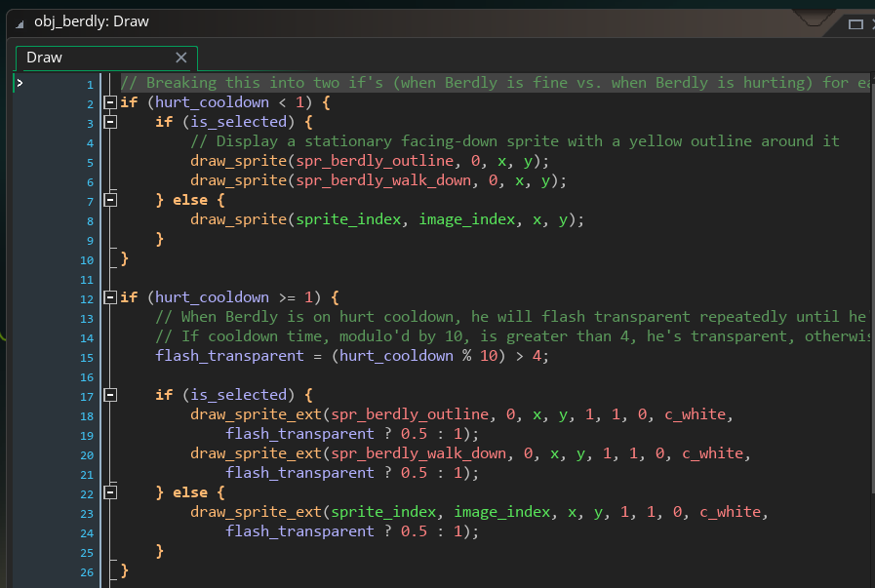
Task: Click 'is_selected' on line 17
Action: (x=238, y=395)
